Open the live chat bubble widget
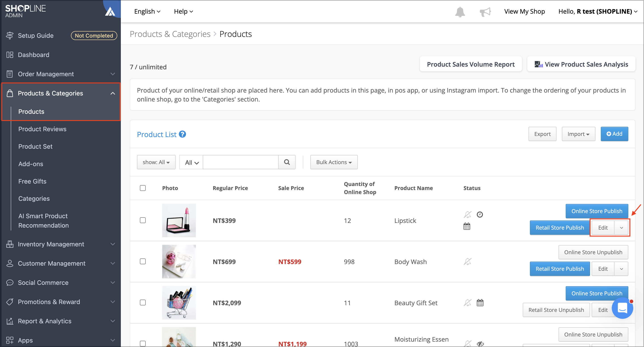The width and height of the screenshot is (644, 347). click(622, 308)
